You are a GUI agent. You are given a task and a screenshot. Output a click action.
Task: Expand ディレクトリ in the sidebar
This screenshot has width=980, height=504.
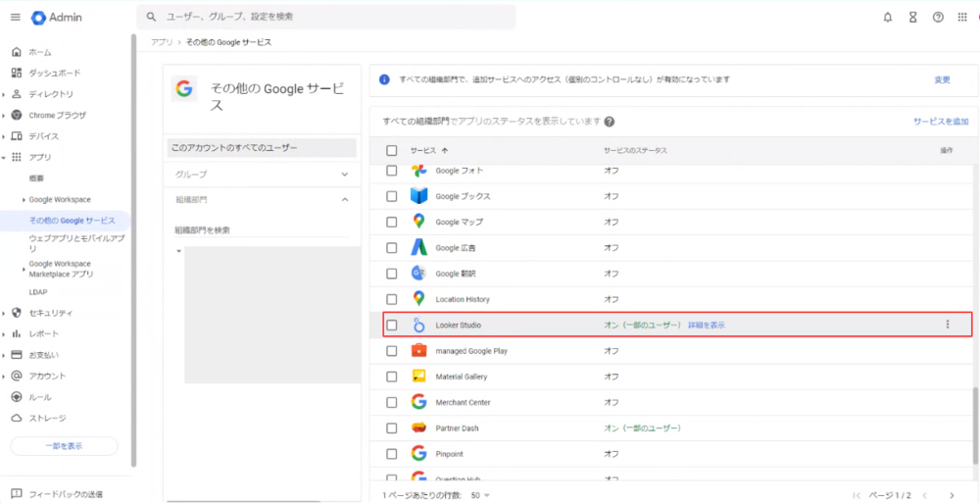[x=4, y=94]
